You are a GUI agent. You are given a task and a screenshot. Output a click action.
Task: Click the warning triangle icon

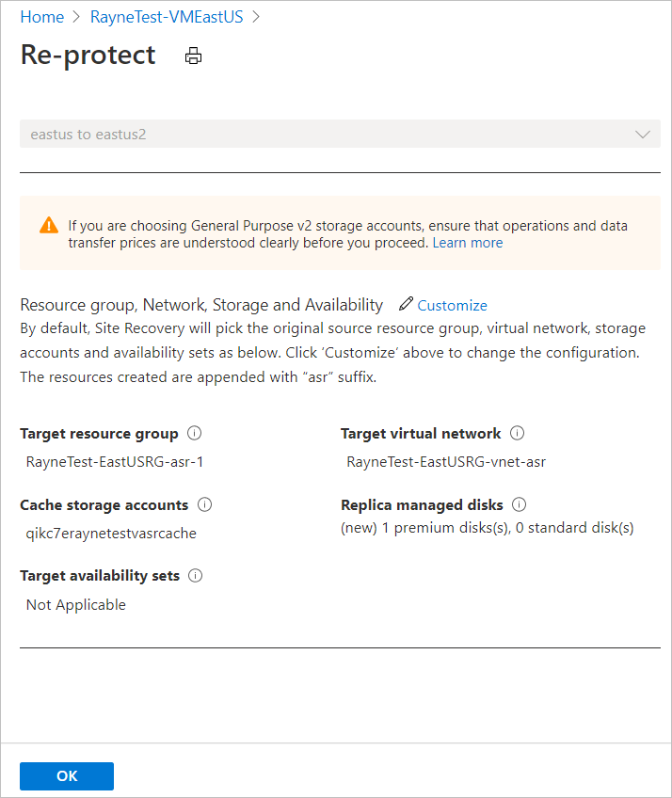point(49,226)
